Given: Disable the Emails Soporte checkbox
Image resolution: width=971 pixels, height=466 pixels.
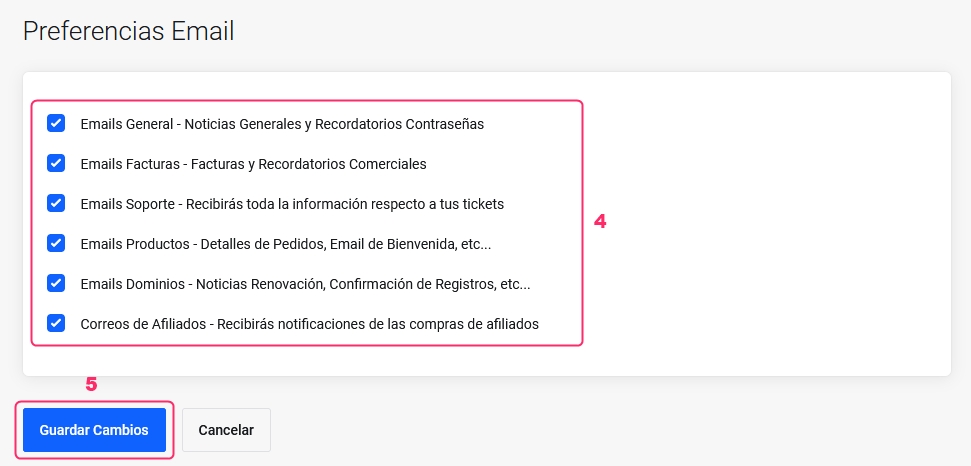Looking at the screenshot, I should pyautogui.click(x=56, y=203).
